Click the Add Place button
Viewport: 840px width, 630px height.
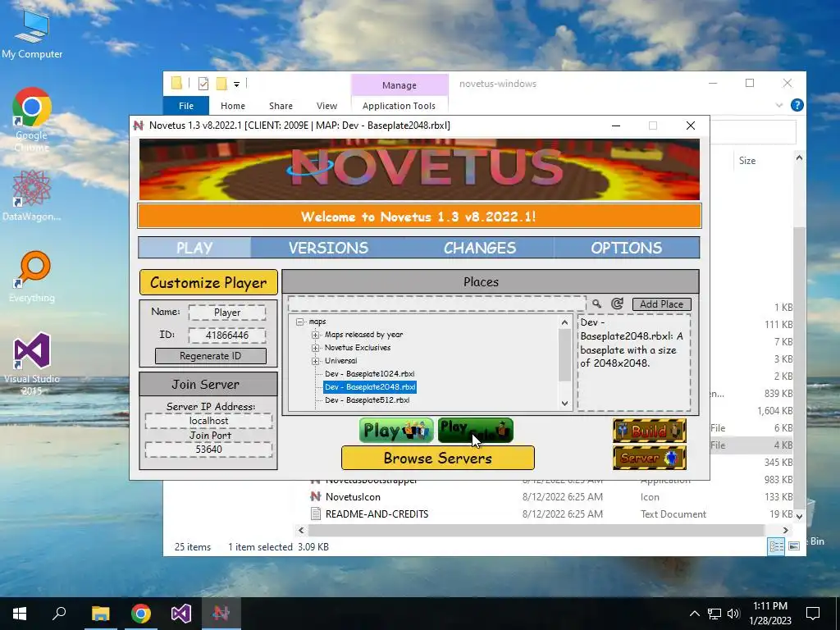(x=662, y=304)
